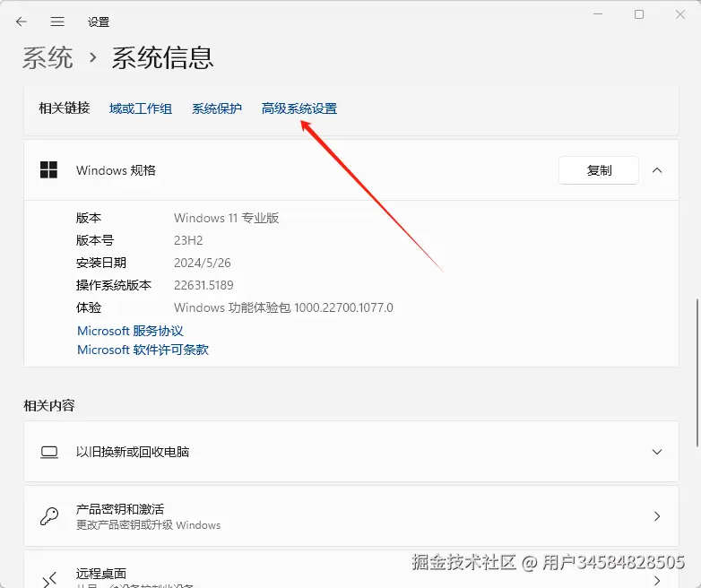The height and width of the screenshot is (588, 701).
Task: Minimize the Settings window
Action: pyautogui.click(x=598, y=14)
